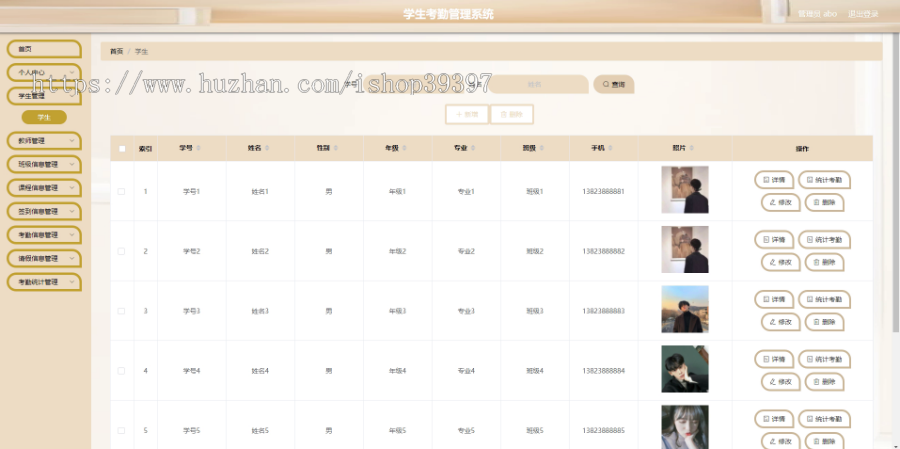
Task: Click 修改 in the 学号3 row
Action: click(x=781, y=322)
